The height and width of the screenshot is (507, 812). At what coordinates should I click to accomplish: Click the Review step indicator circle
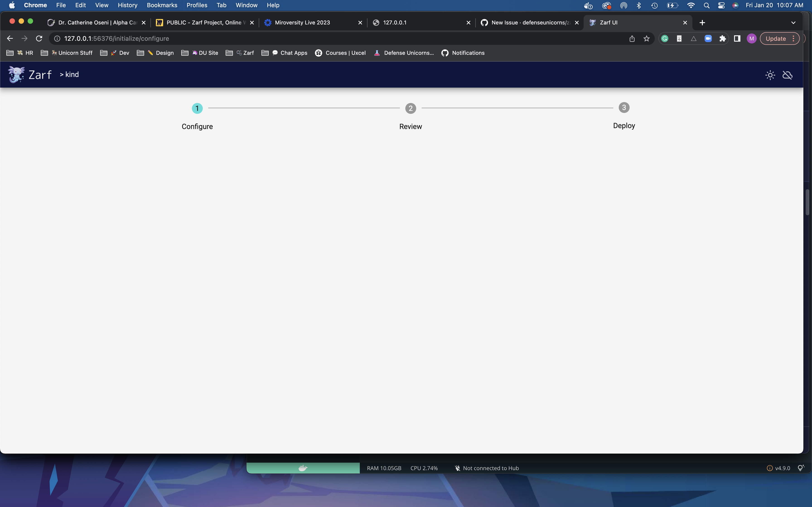point(410,108)
